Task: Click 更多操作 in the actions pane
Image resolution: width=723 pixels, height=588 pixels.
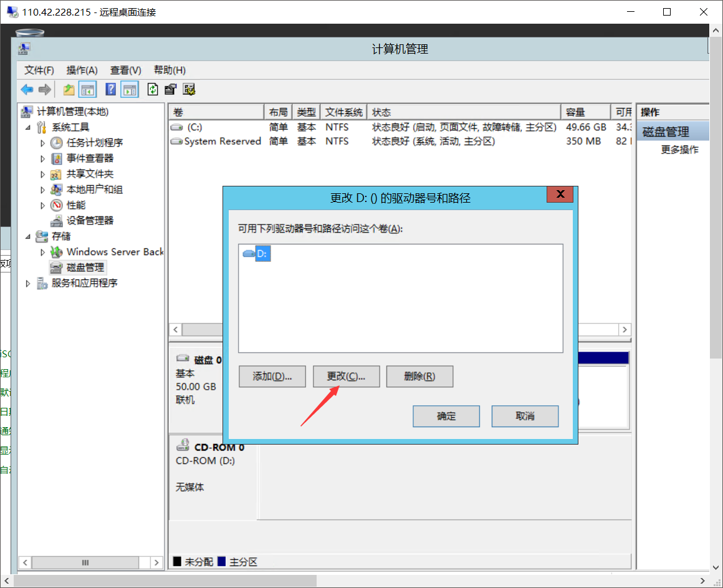Action: 679,150
